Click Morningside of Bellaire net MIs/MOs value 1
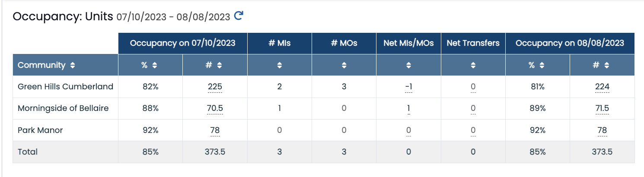The width and height of the screenshot is (644, 177). (x=408, y=108)
